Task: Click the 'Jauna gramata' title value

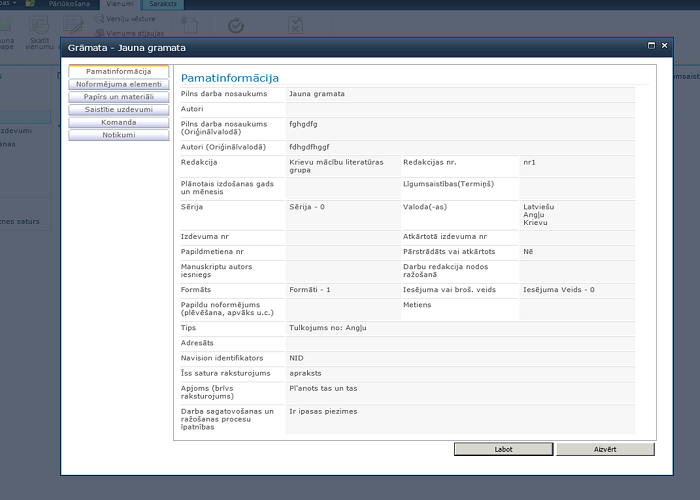Action: [x=317, y=94]
